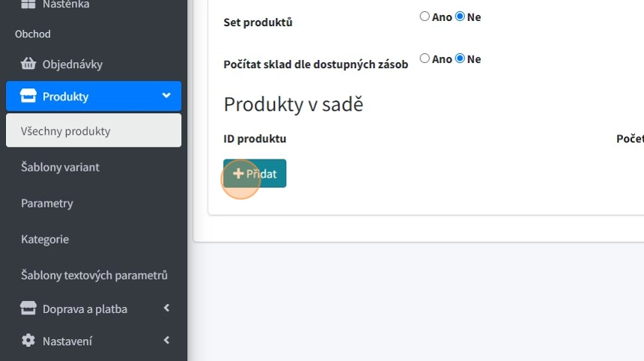Select Ano for Set produktů
Screen dimensions: 644x361
(425, 16)
